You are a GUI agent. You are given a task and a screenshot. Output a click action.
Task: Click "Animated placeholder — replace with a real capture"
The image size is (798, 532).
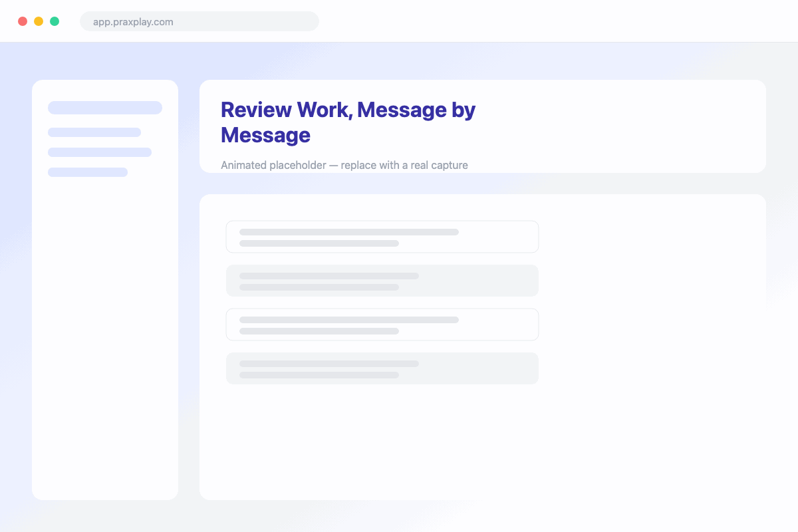click(344, 165)
